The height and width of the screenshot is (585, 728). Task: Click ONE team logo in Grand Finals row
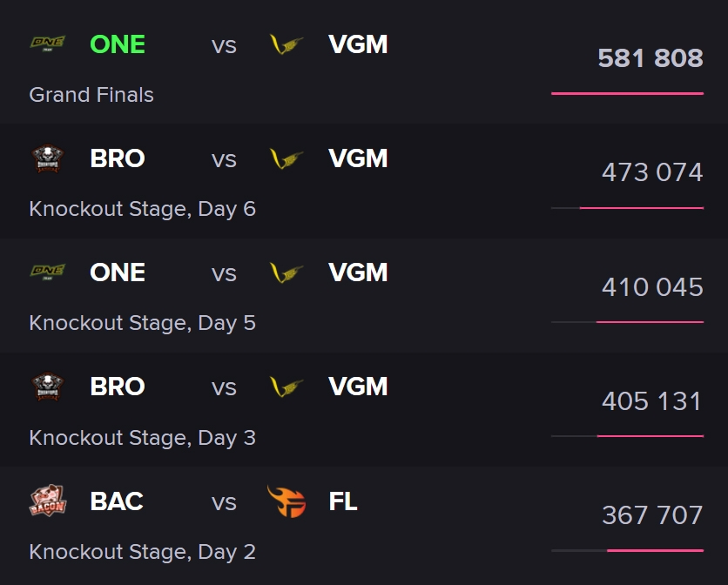[x=47, y=44]
